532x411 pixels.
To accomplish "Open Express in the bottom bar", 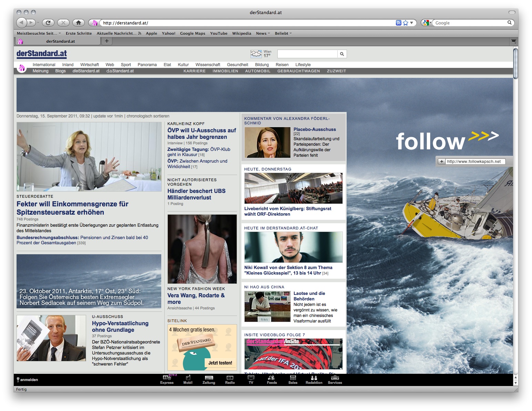I will 167,380.
